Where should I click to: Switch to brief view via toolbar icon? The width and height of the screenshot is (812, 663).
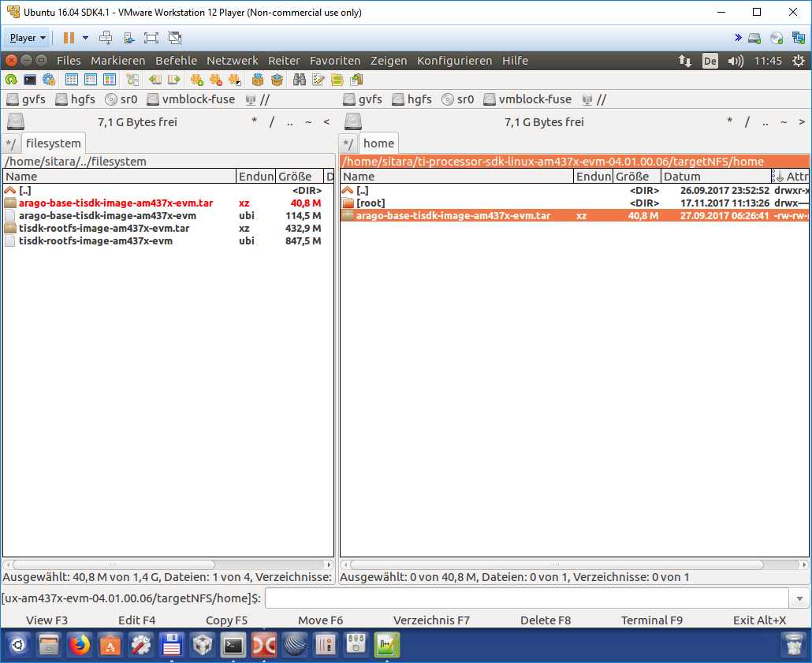pyautogui.click(x=72, y=80)
